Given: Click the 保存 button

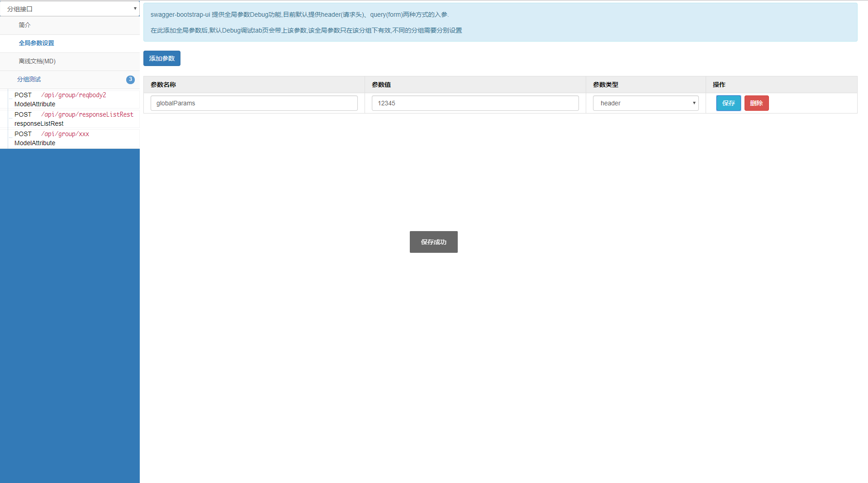Looking at the screenshot, I should point(729,103).
